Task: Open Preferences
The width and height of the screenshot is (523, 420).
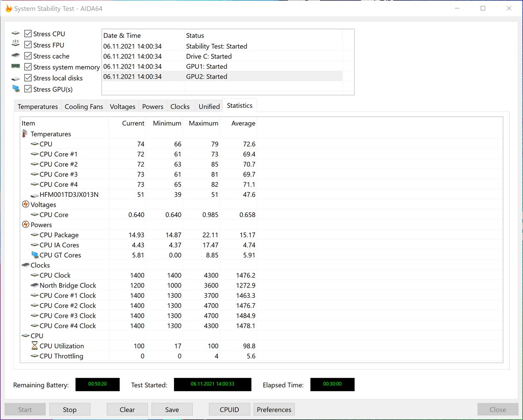Action: click(274, 409)
